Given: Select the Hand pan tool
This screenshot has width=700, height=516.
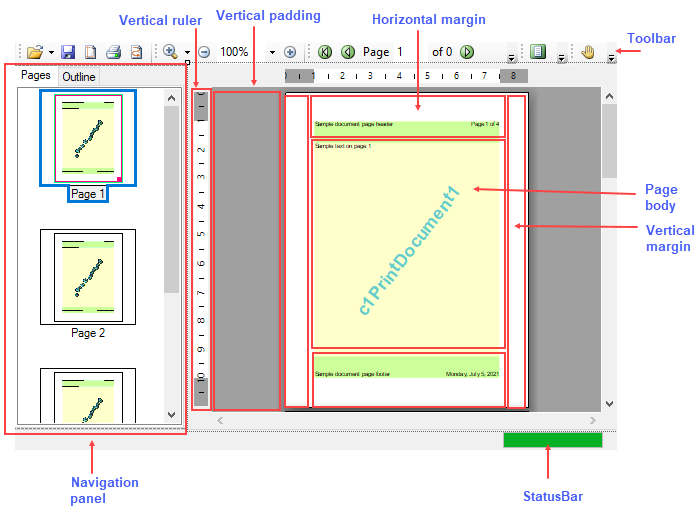Looking at the screenshot, I should tap(589, 52).
